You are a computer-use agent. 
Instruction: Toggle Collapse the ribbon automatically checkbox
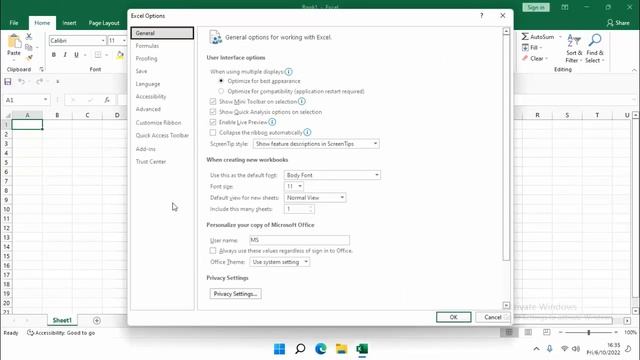point(213,132)
